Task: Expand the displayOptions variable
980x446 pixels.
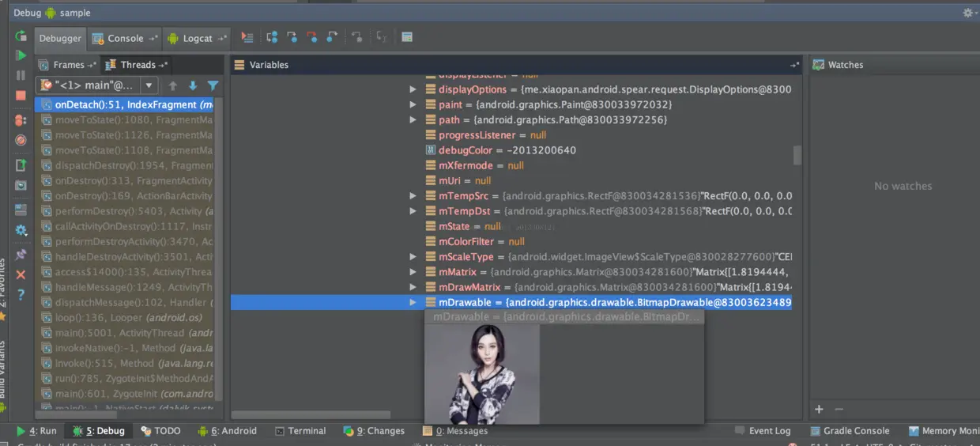Action: [413, 89]
